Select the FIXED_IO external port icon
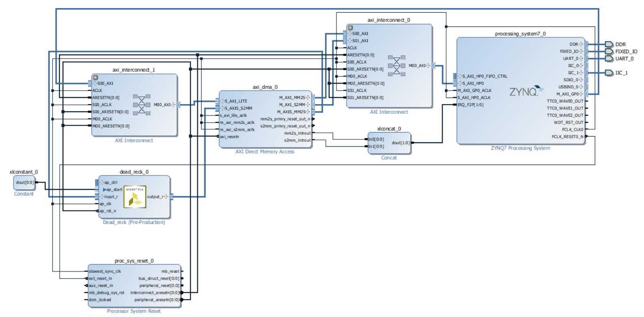 [609, 52]
